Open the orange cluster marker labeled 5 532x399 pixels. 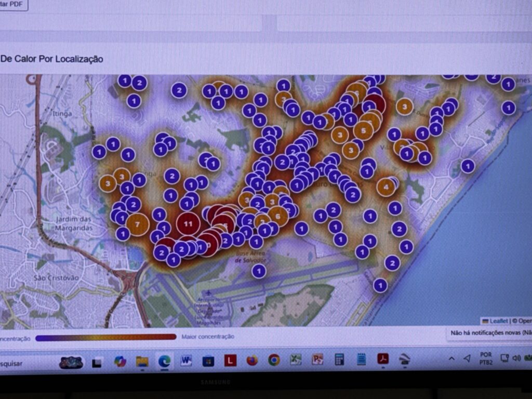pyautogui.click(x=363, y=130)
